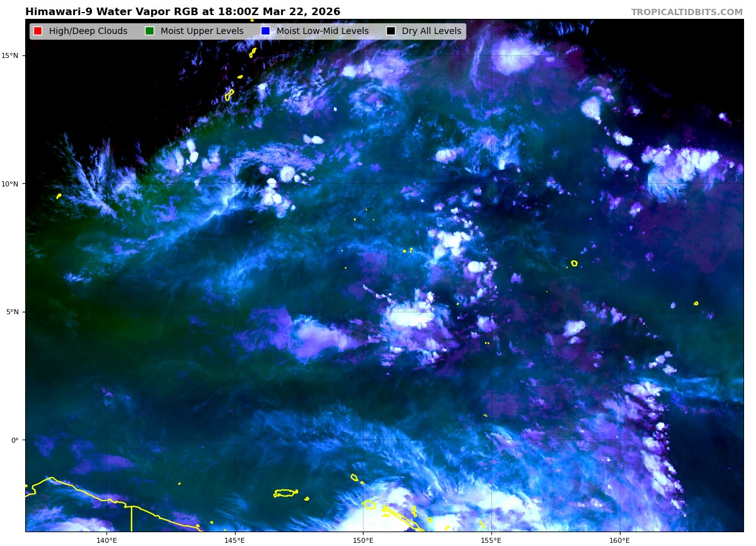Click the green Moist Upper Levels swatch

[x=149, y=31]
